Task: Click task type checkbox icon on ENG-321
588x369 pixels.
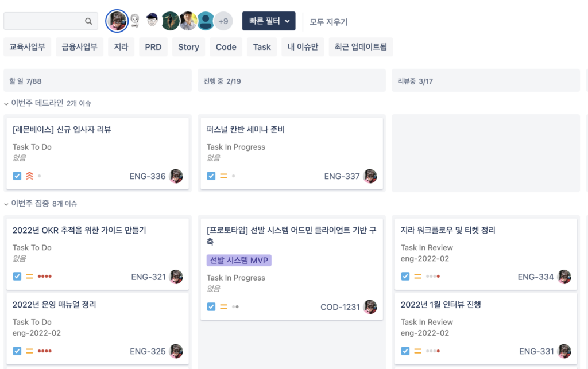Action: click(x=17, y=277)
